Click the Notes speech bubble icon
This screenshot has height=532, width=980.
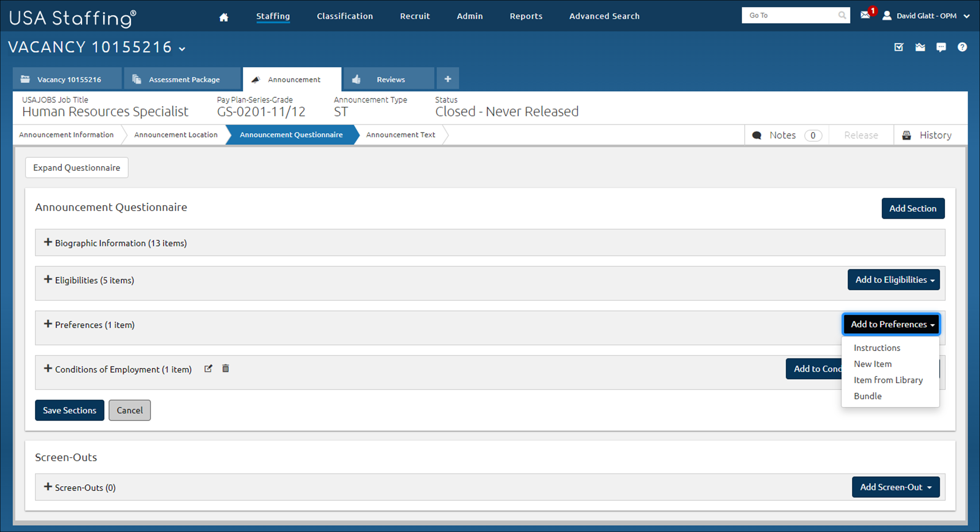tap(757, 135)
